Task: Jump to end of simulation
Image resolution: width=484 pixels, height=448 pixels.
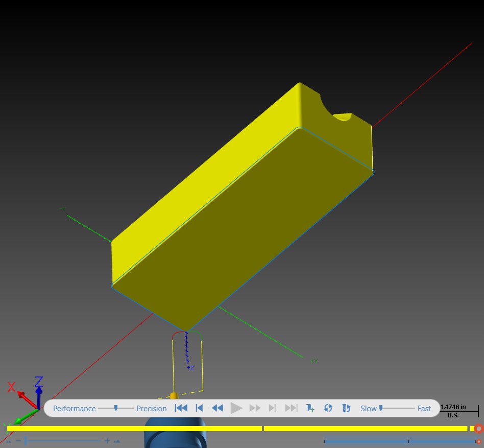Action: point(291,408)
